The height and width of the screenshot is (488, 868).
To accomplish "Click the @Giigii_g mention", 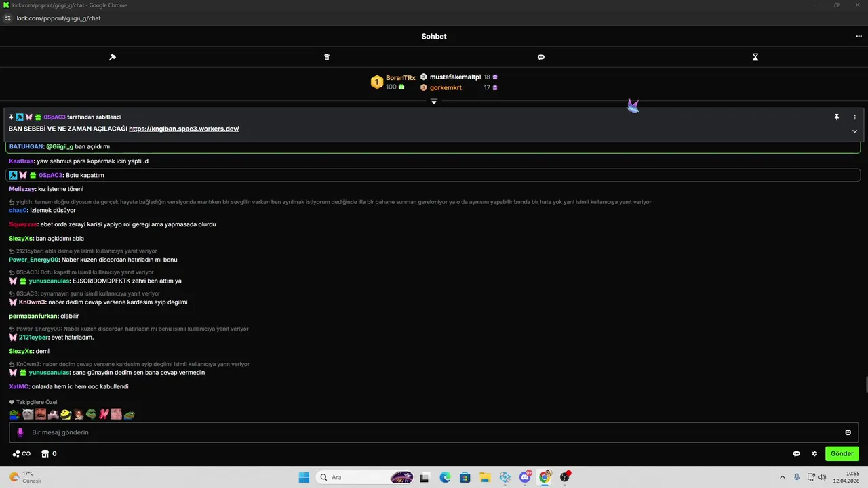I will 60,146.
